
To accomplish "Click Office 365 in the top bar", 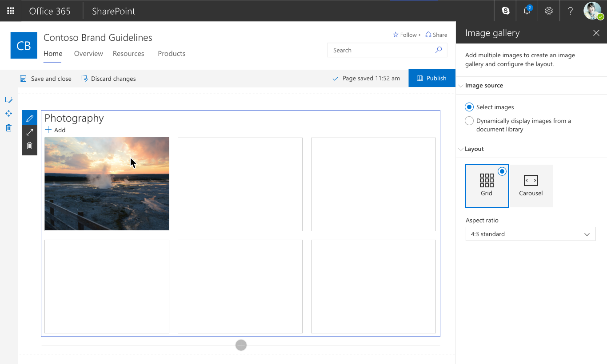I will 50,11.
